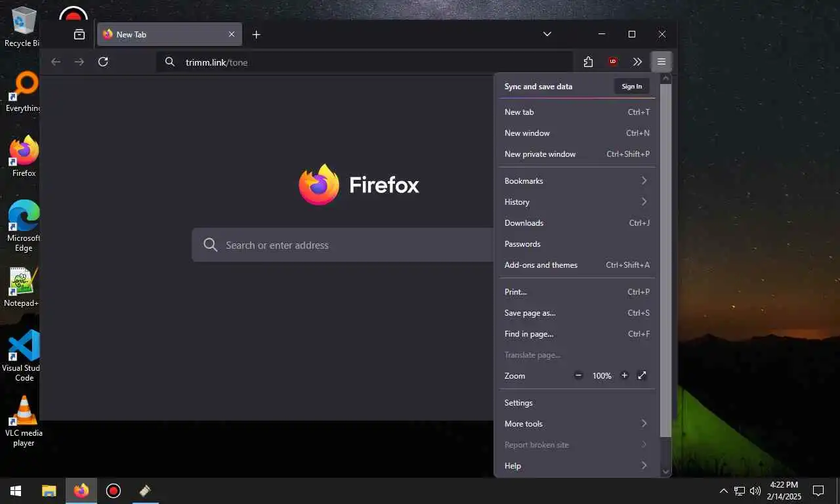The image size is (840, 504).
Task: Minimize the Firefox window
Action: 602,34
